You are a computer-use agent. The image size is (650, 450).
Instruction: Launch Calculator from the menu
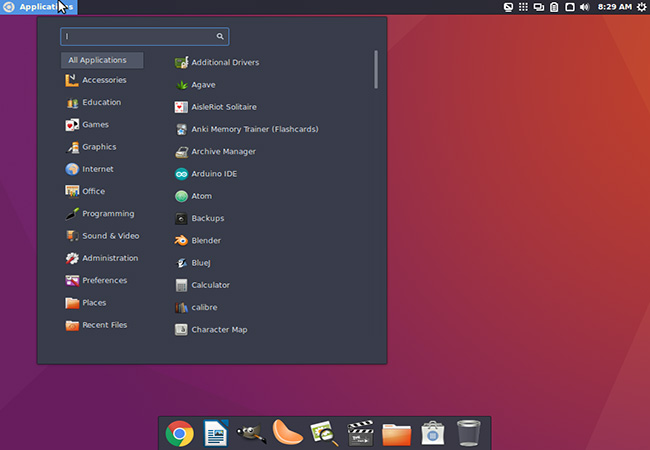click(x=210, y=285)
